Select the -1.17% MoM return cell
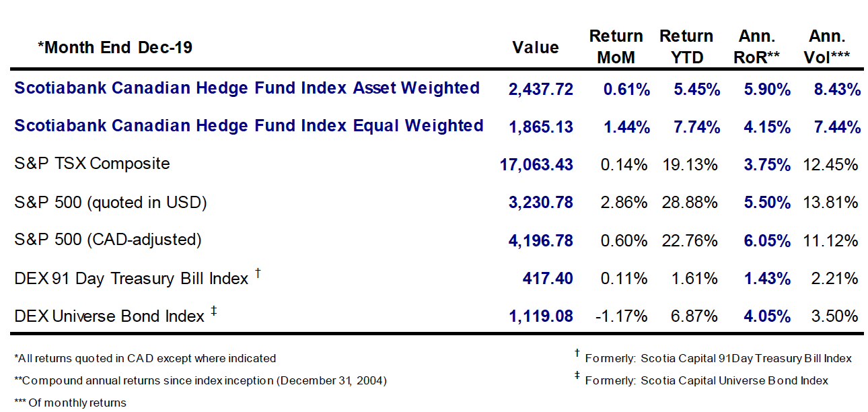This screenshot has width=868, height=412. click(x=622, y=316)
